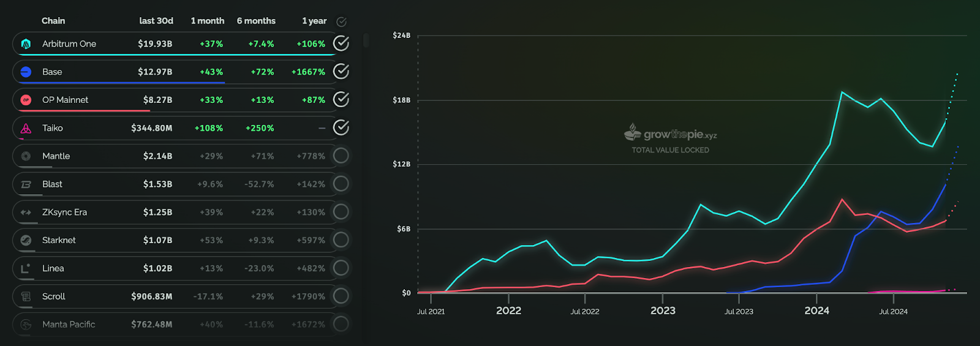Sort by the 6 months column header
Image resolution: width=980 pixels, height=346 pixels.
tap(256, 21)
